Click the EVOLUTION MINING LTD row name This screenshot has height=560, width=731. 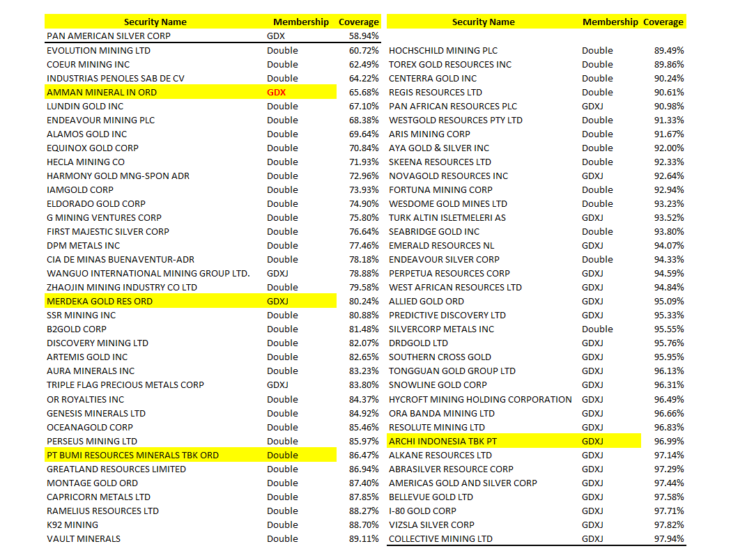(x=98, y=50)
